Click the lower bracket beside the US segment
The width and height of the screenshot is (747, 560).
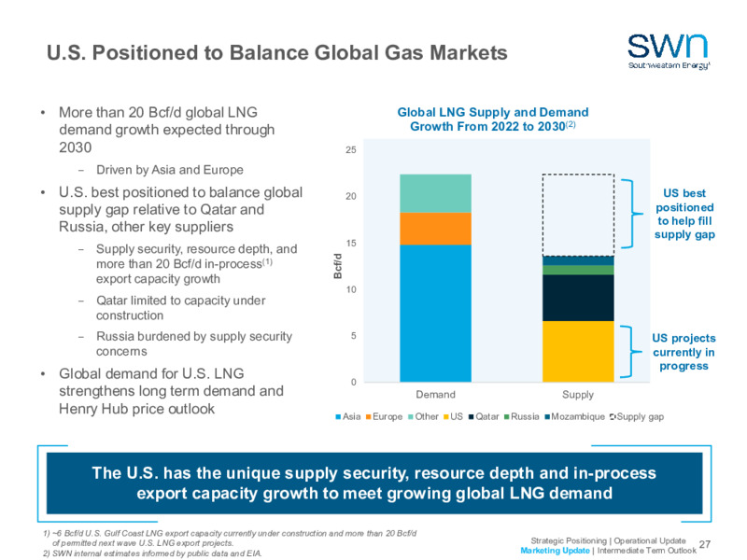[x=631, y=352]
